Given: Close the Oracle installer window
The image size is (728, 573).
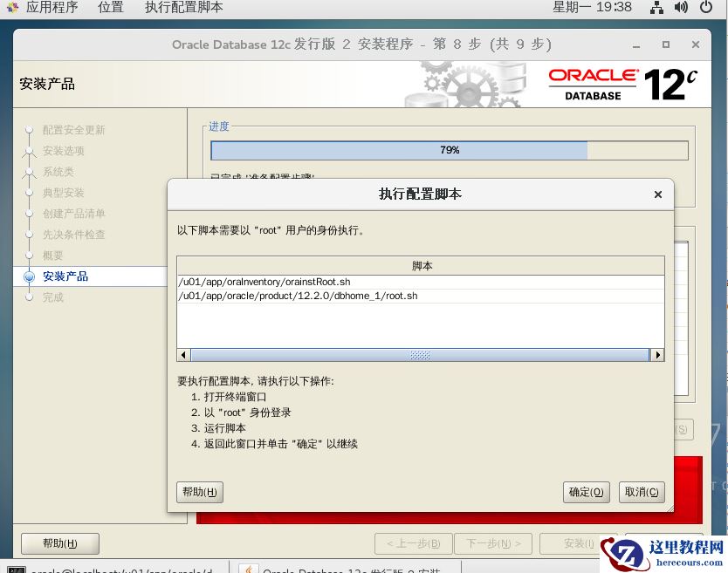Looking at the screenshot, I should pos(696,44).
